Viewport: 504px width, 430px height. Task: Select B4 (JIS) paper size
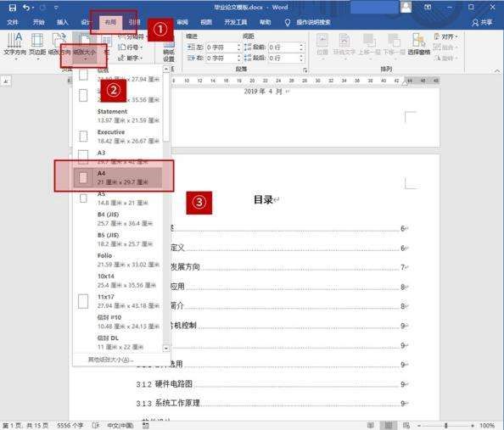[118, 219]
